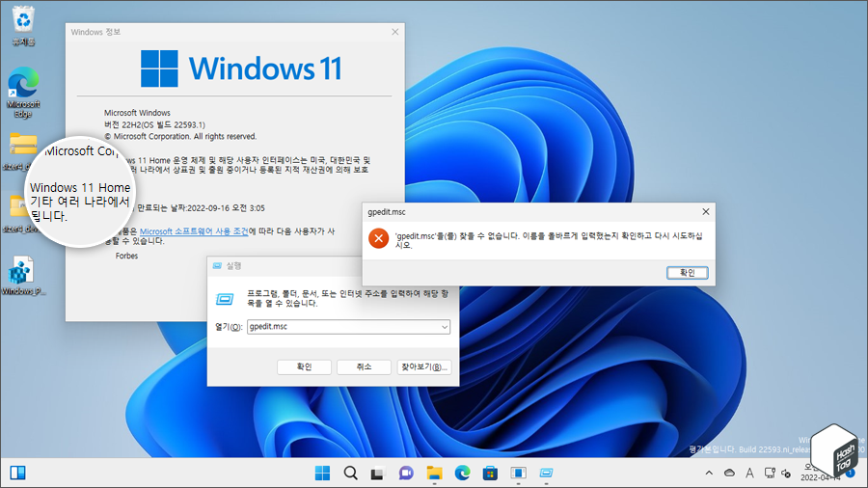Click the 'Forbes' user name text

coord(126,256)
